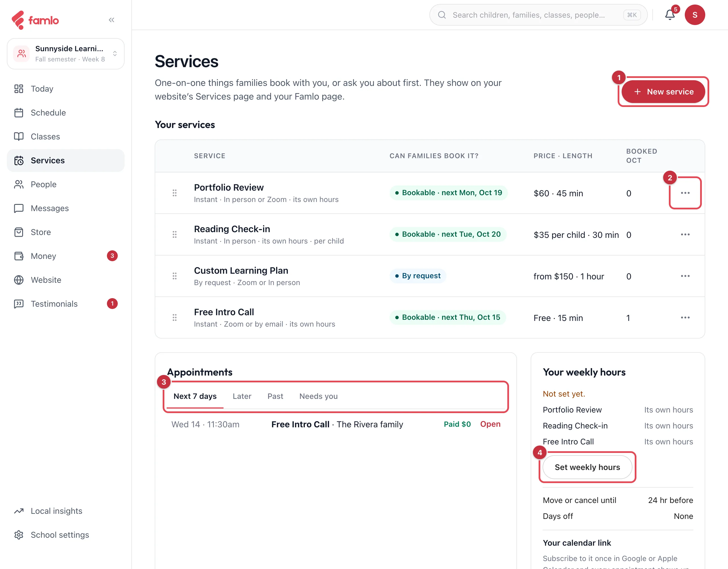Click the search children, families field
The height and width of the screenshot is (569, 728).
point(538,15)
